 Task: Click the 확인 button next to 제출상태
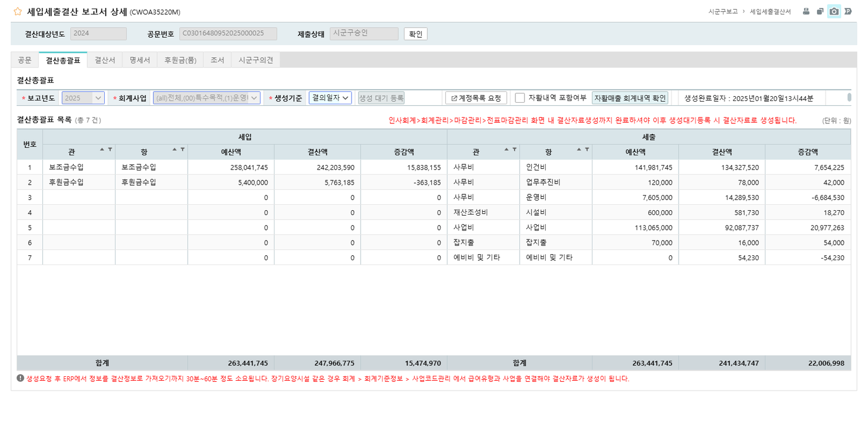(416, 34)
